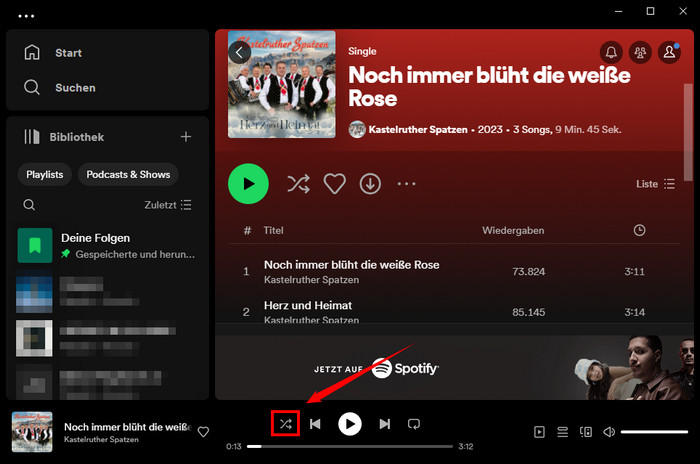Image resolution: width=700 pixels, height=464 pixels.
Task: Toggle repeat mode
Action: click(414, 424)
